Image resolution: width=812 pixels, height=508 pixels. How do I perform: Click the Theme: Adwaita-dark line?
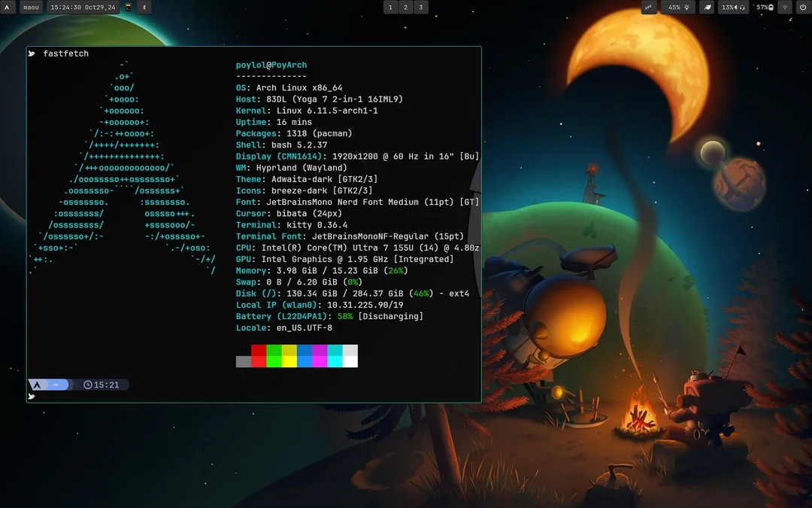pyautogui.click(x=307, y=179)
